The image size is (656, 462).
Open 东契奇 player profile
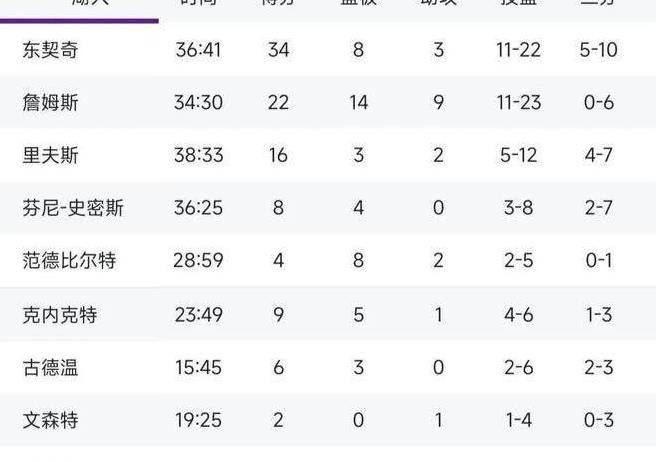(x=50, y=49)
